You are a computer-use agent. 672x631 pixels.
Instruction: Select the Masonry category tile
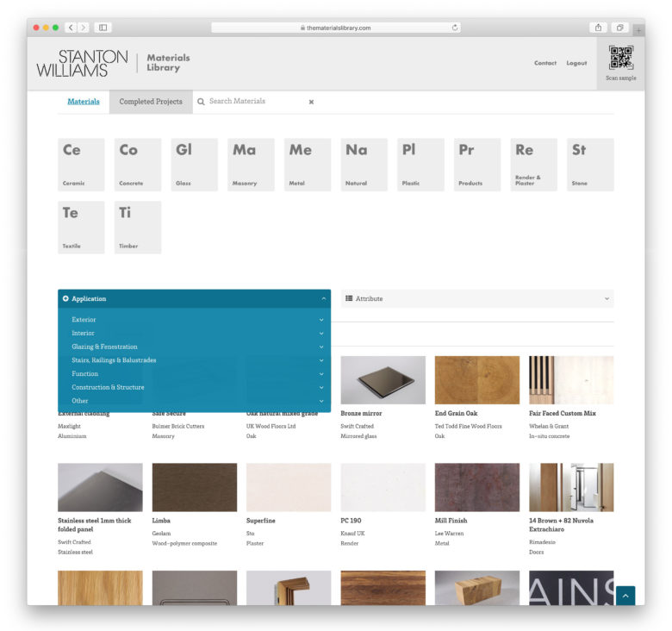251,165
